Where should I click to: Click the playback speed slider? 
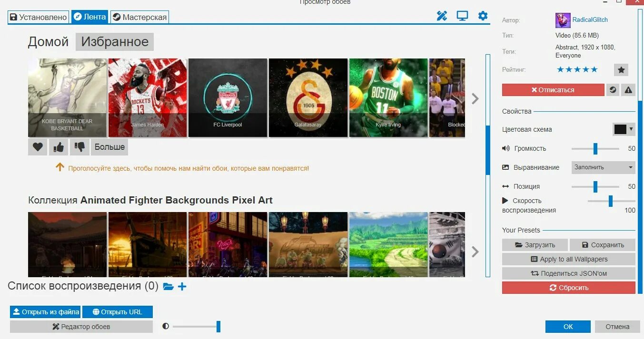pyautogui.click(x=612, y=201)
